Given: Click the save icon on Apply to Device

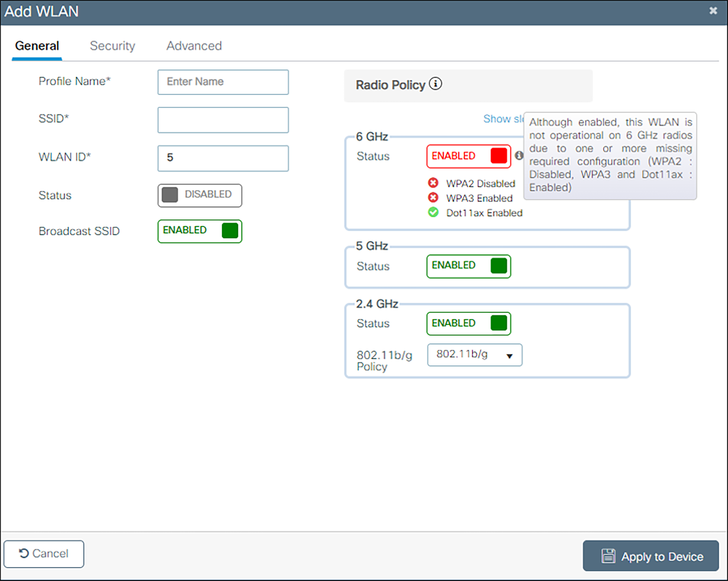Looking at the screenshot, I should (x=609, y=555).
